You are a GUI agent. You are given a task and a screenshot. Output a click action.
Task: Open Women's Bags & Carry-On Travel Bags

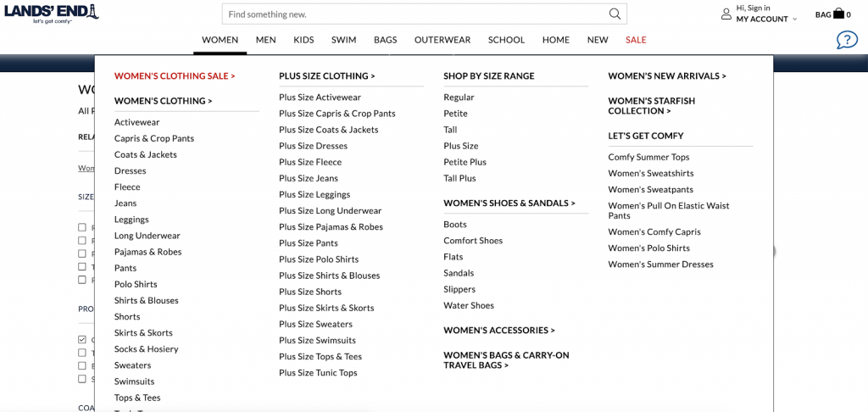click(x=506, y=360)
